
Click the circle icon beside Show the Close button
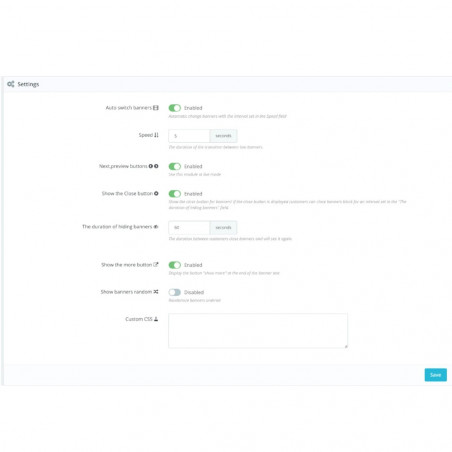click(x=156, y=193)
